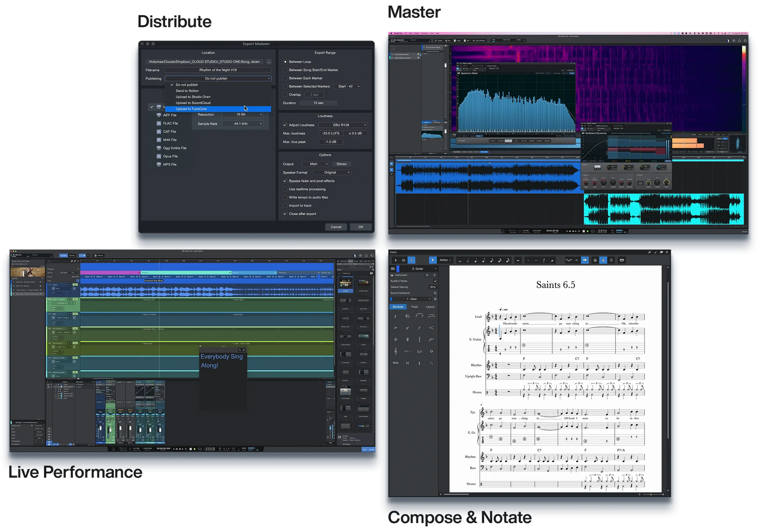Enable the Overlap checkbox
Viewport: 758px width, 532px height.
(285, 95)
